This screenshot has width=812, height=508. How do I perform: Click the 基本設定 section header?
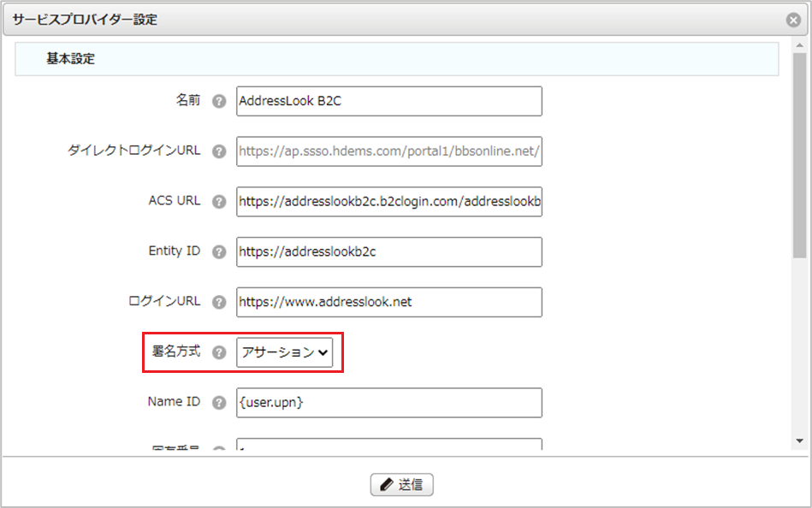397,59
